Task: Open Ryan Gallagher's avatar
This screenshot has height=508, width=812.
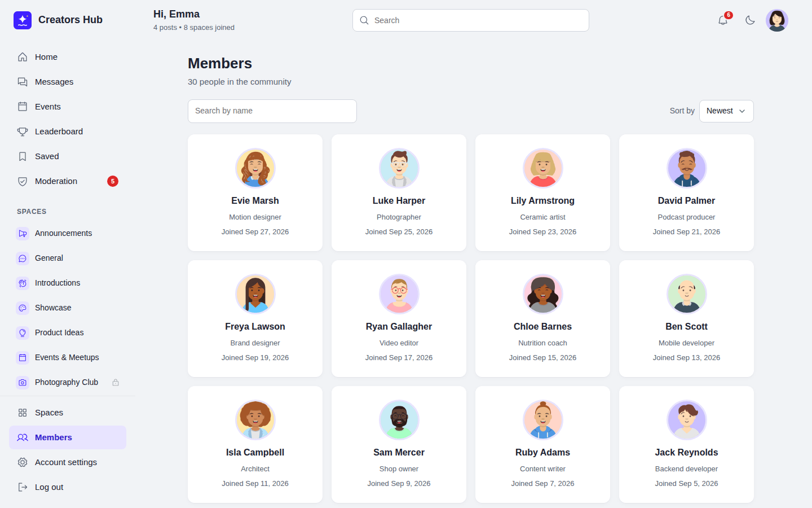Action: coord(399,294)
